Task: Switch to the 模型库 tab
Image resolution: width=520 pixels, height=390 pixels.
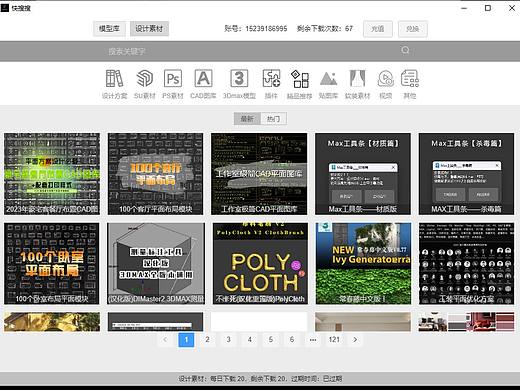Action: tap(109, 29)
